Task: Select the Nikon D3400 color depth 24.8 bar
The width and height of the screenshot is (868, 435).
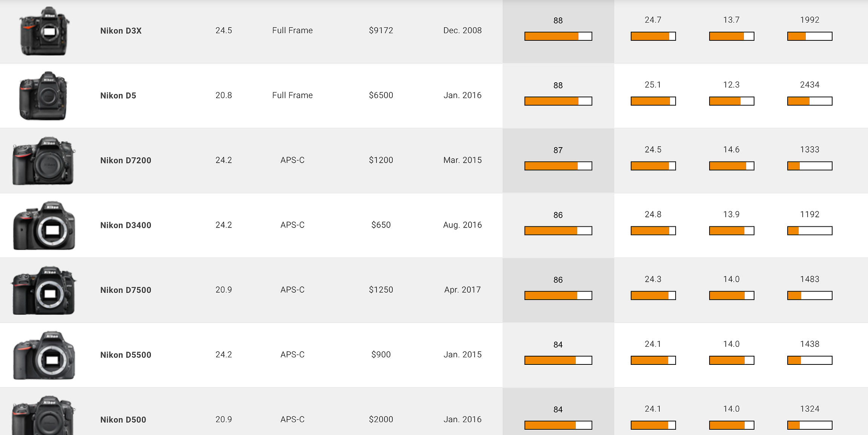Action: click(x=653, y=231)
